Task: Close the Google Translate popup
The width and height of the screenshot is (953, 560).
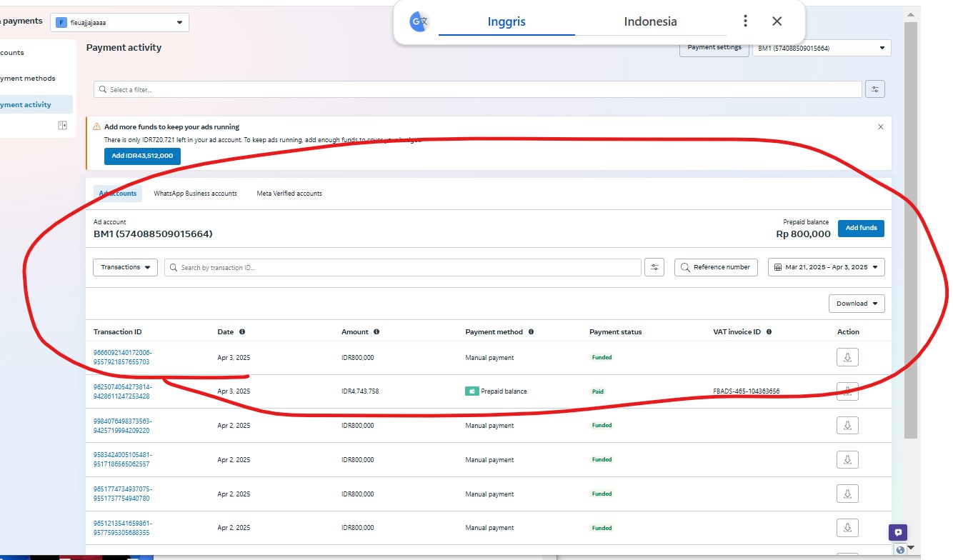Action: (x=777, y=21)
